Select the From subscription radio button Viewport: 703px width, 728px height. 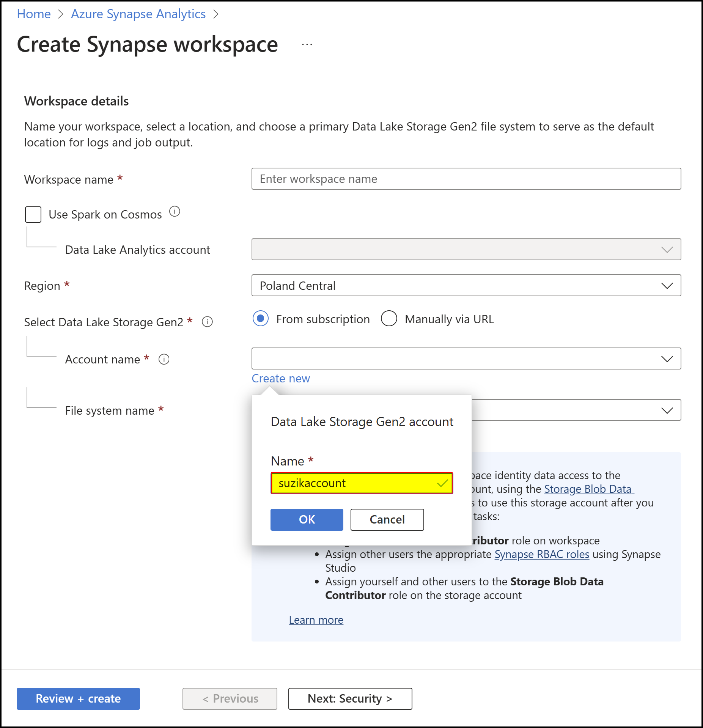pos(261,319)
